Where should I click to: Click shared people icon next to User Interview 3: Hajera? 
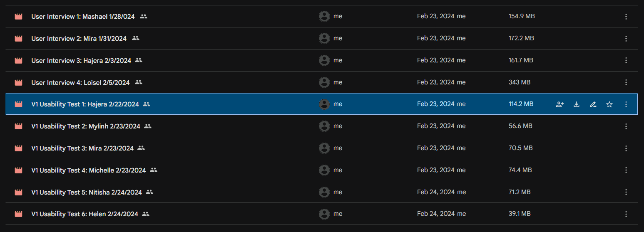pos(139,60)
